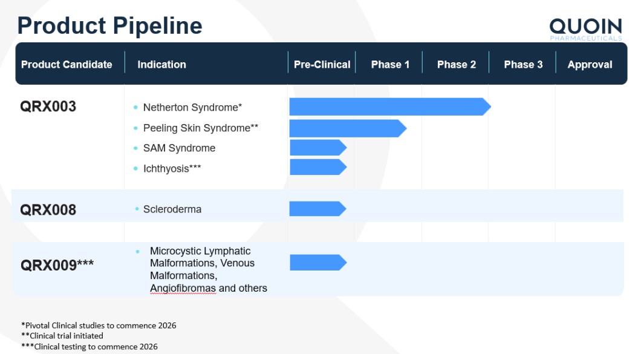Select the Approval column header
The width and height of the screenshot is (644, 354).
590,65
